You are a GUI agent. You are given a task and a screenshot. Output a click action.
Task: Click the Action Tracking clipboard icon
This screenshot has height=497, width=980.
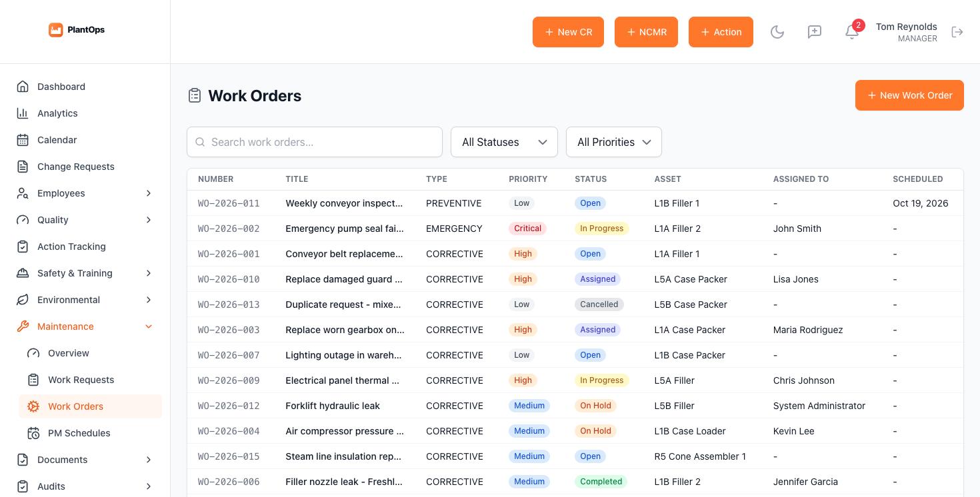[23, 247]
